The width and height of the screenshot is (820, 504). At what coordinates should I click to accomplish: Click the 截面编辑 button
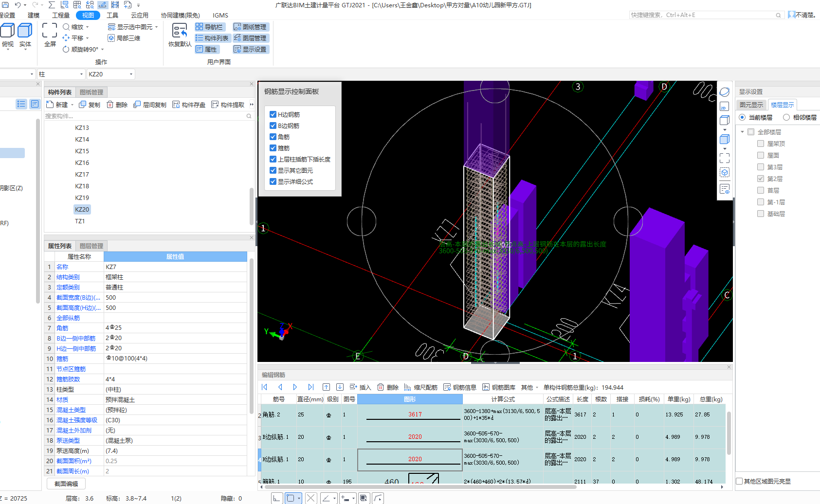click(x=66, y=484)
